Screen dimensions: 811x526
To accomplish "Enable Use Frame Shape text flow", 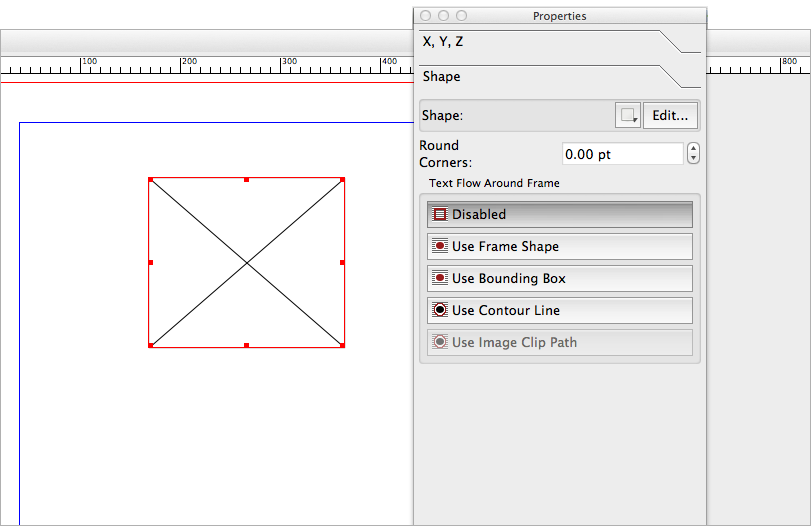I will click(x=559, y=246).
